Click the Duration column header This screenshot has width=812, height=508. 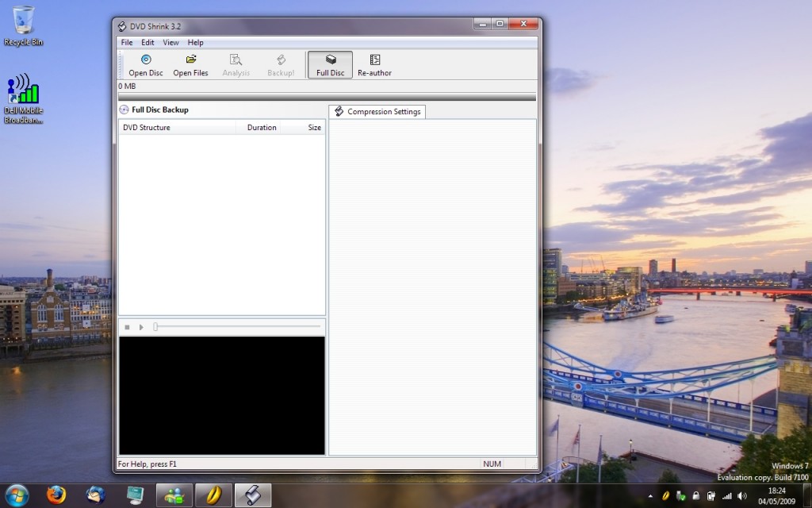pyautogui.click(x=259, y=128)
